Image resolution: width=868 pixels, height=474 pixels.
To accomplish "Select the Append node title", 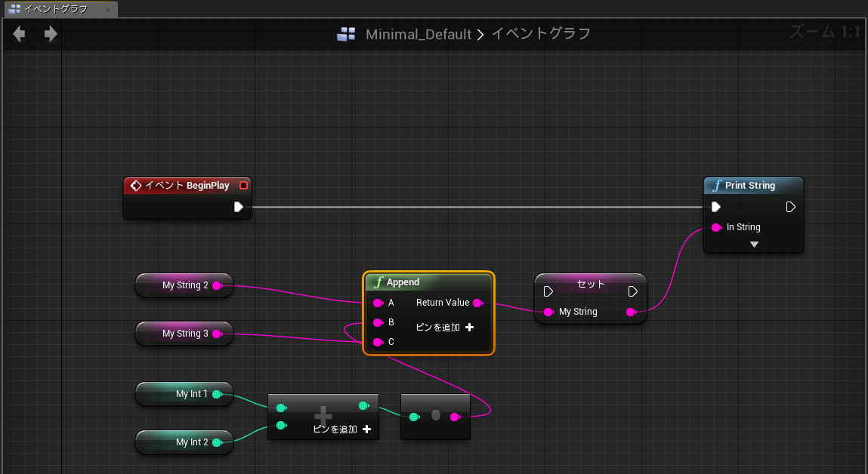I will [x=403, y=282].
